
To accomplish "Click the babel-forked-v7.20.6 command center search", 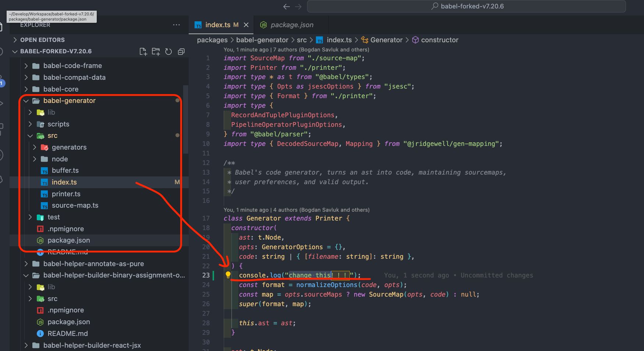I will point(466,6).
